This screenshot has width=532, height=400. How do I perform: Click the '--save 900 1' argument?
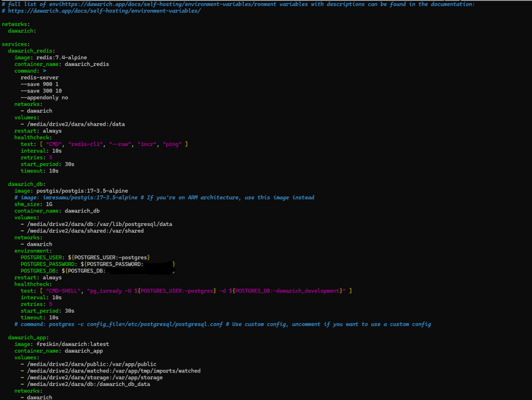pos(39,84)
